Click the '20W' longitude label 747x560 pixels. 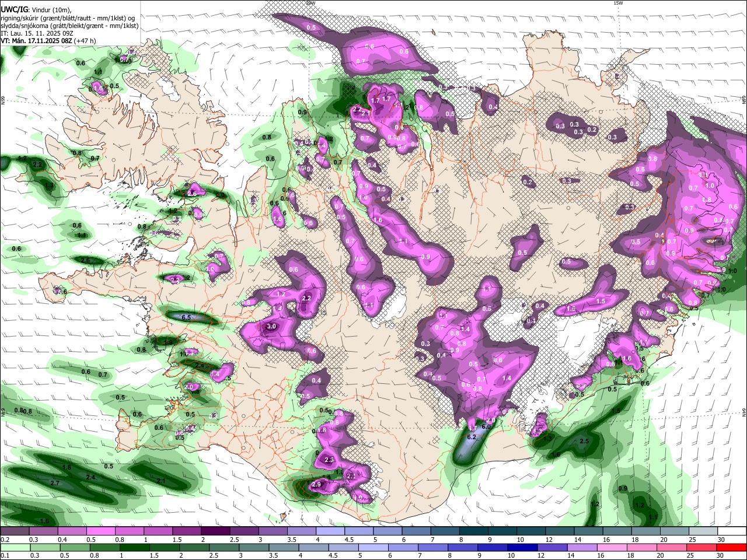(x=311, y=3)
